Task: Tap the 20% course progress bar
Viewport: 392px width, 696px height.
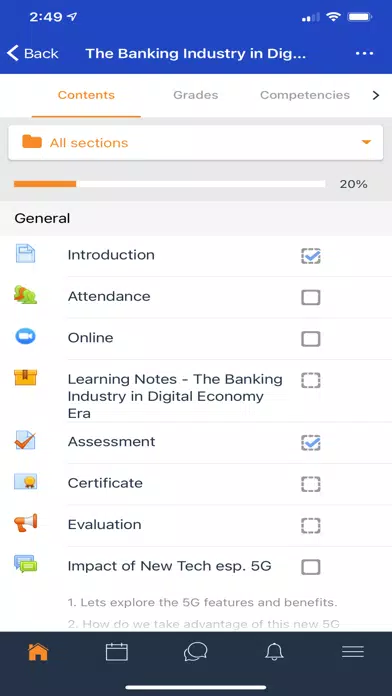Action: 170,184
